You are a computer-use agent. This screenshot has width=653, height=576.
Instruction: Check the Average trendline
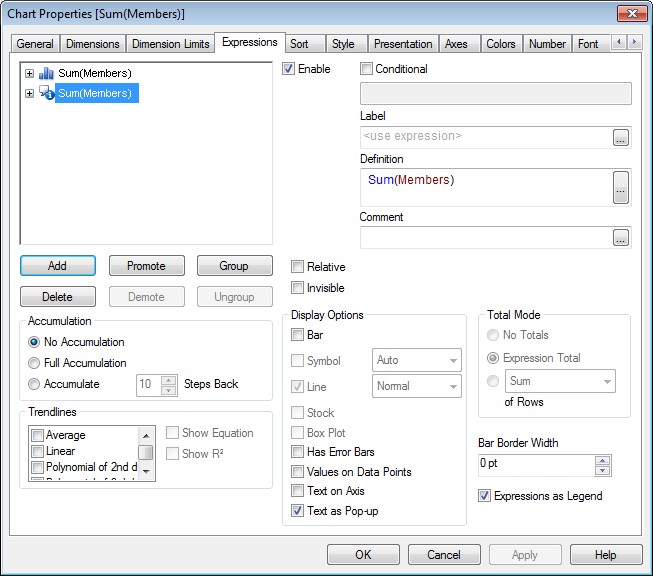37,435
